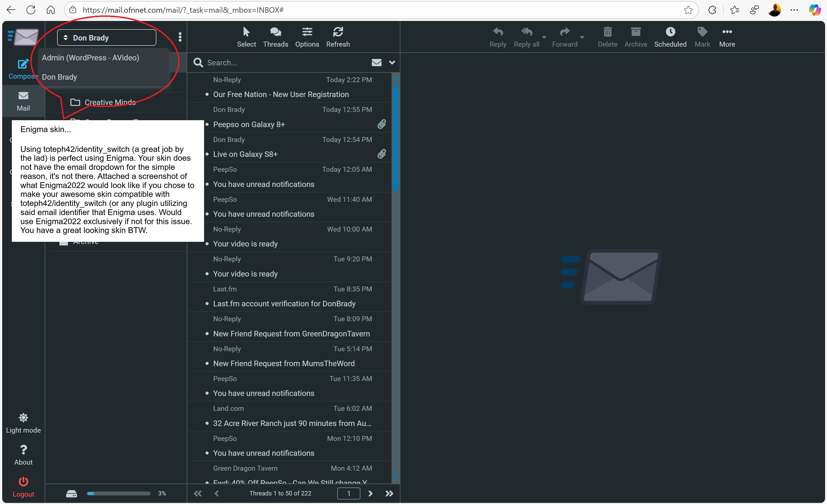Click the Archive icon
827x504 pixels.
point(636,32)
